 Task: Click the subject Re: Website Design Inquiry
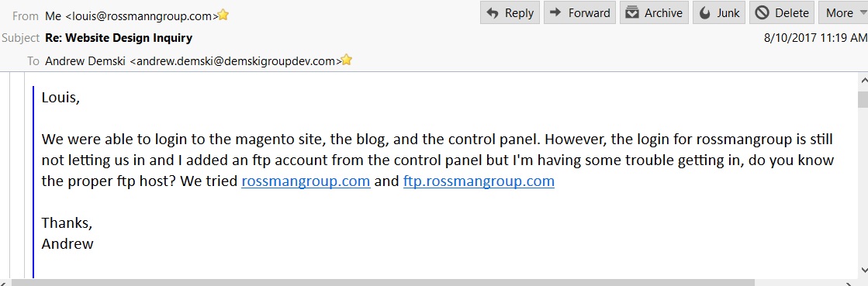[x=119, y=38]
